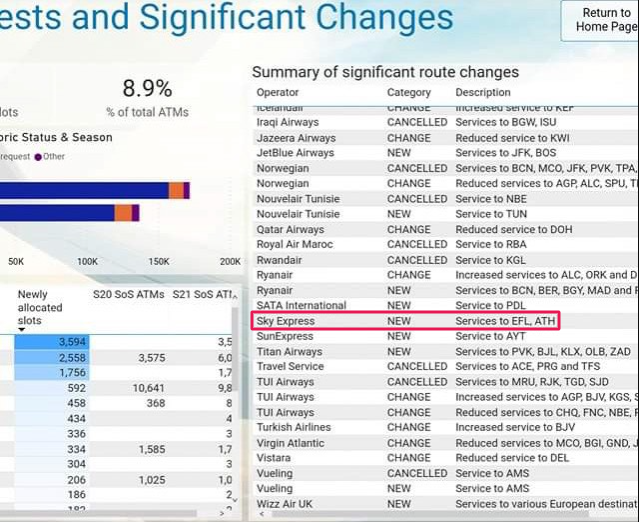Screen dimensions: 639x522
Task: Select the Turkish Airlines operator cell
Action: (293, 427)
